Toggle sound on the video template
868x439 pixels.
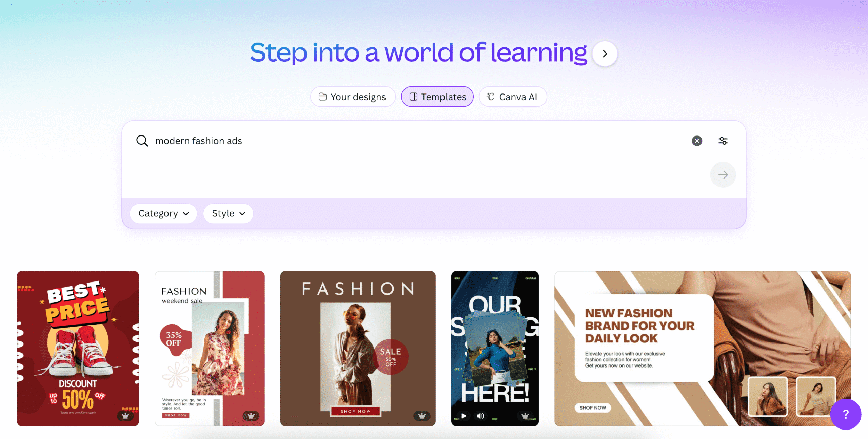tap(480, 416)
